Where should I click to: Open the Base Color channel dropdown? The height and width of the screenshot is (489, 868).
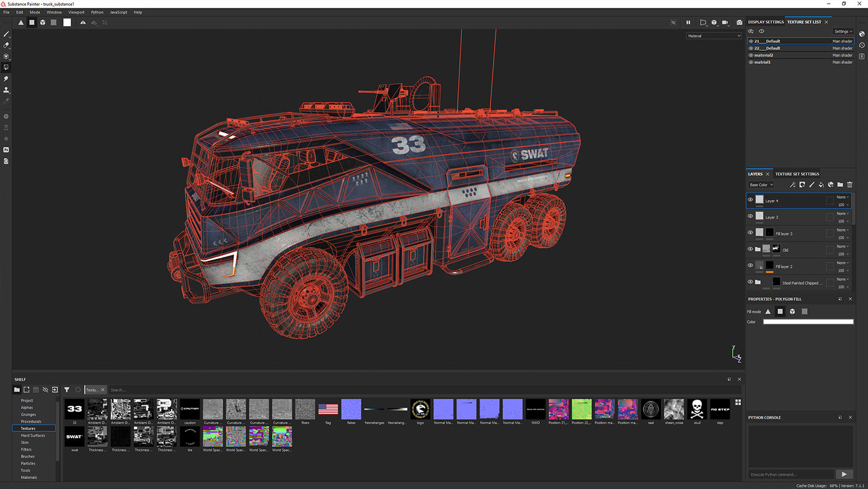761,184
